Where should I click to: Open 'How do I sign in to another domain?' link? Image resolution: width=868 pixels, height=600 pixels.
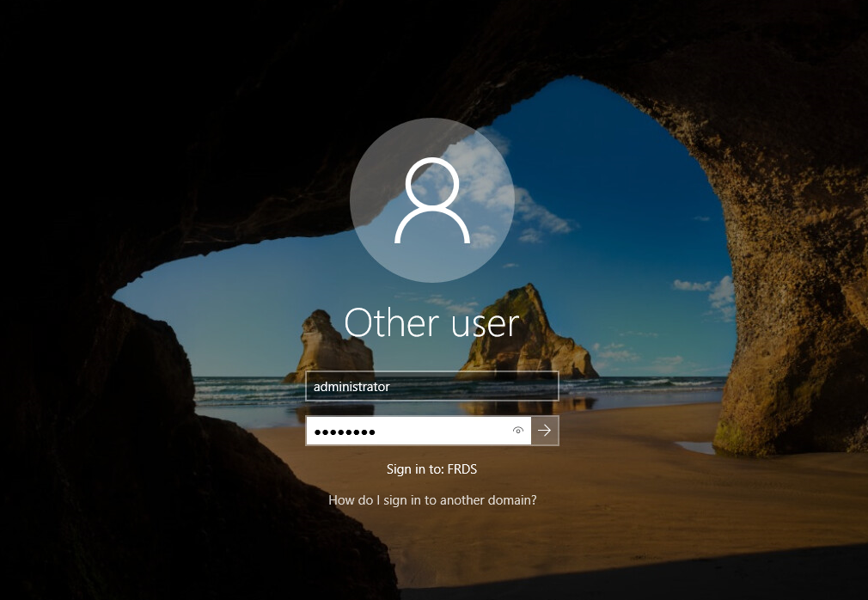pos(432,499)
